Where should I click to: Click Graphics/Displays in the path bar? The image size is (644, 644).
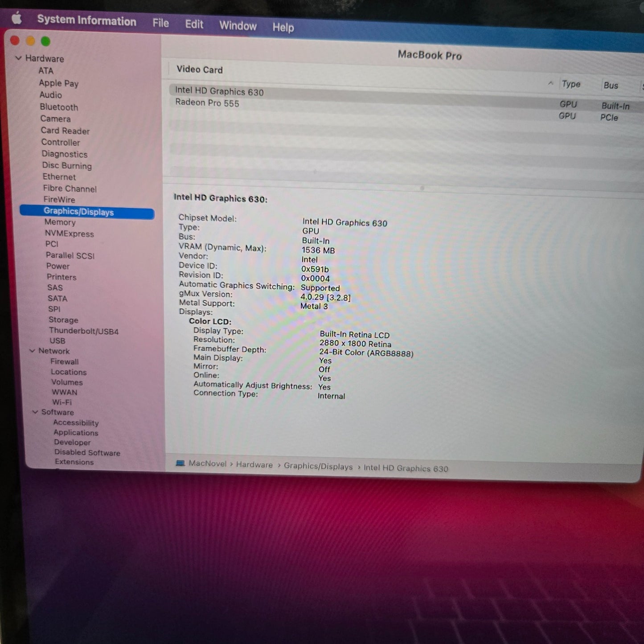coord(318,466)
